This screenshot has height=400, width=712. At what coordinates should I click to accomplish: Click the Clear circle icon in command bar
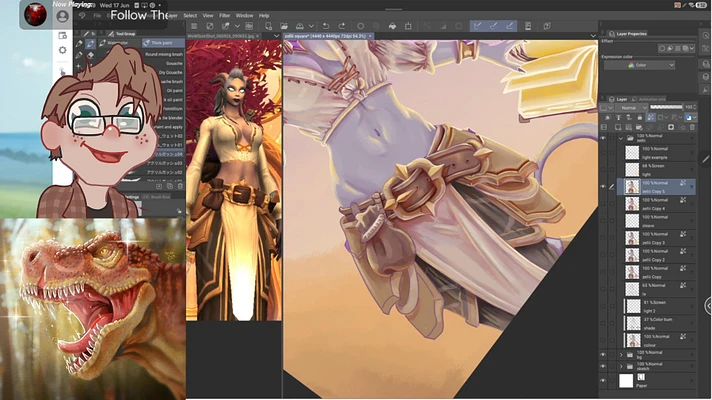(x=361, y=26)
